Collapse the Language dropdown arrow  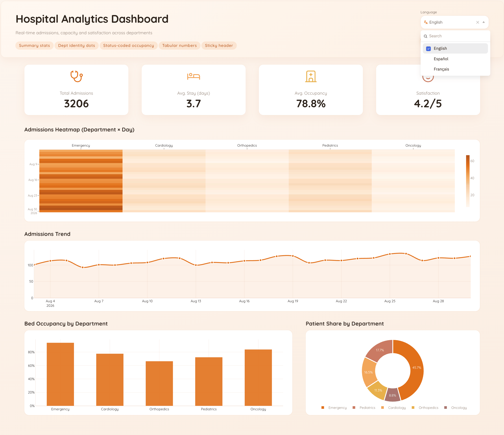(484, 22)
